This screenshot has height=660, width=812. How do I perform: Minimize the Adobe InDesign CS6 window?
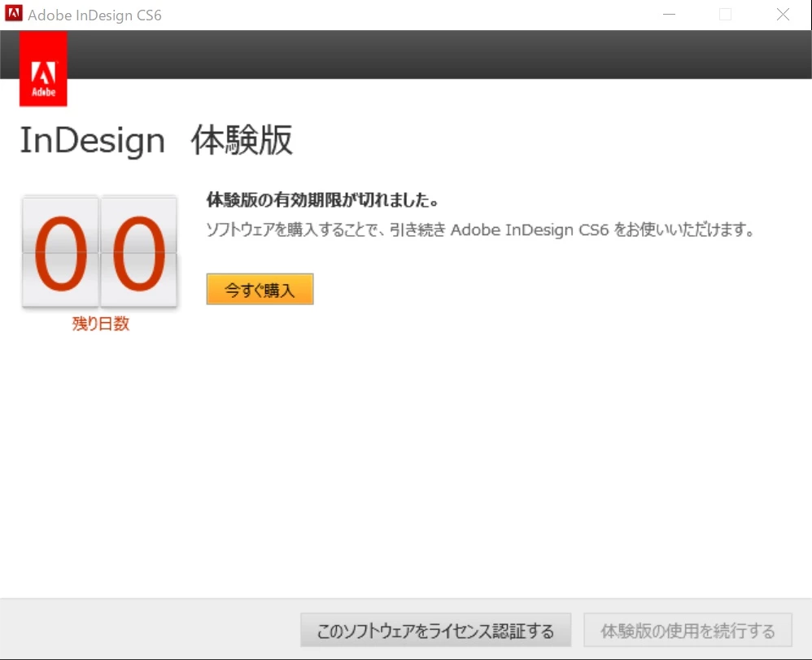coord(669,15)
